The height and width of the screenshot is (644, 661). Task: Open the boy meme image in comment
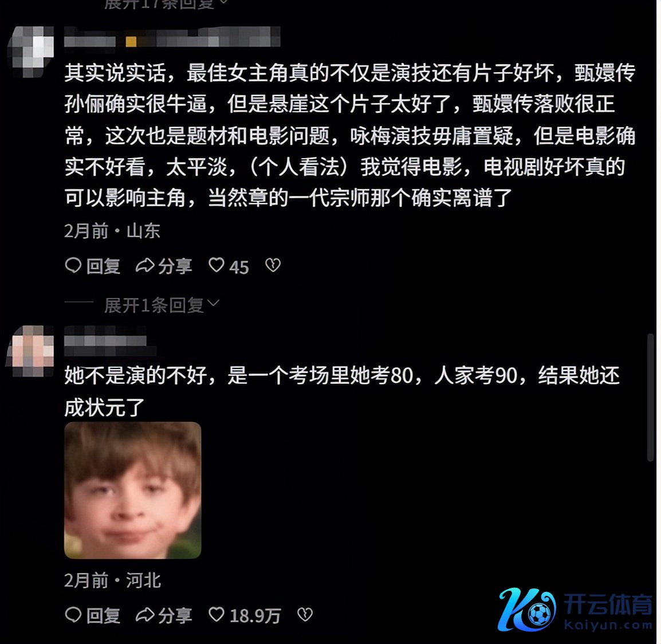[132, 490]
